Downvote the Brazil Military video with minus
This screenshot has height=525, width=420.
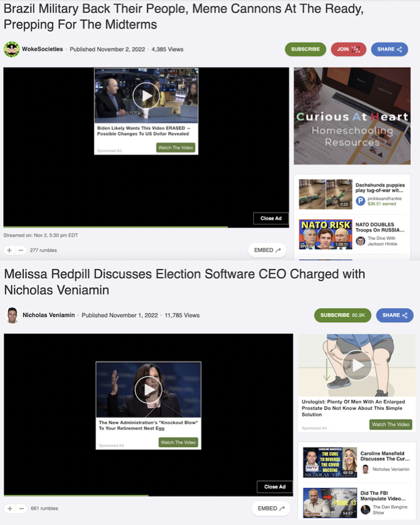(x=21, y=250)
